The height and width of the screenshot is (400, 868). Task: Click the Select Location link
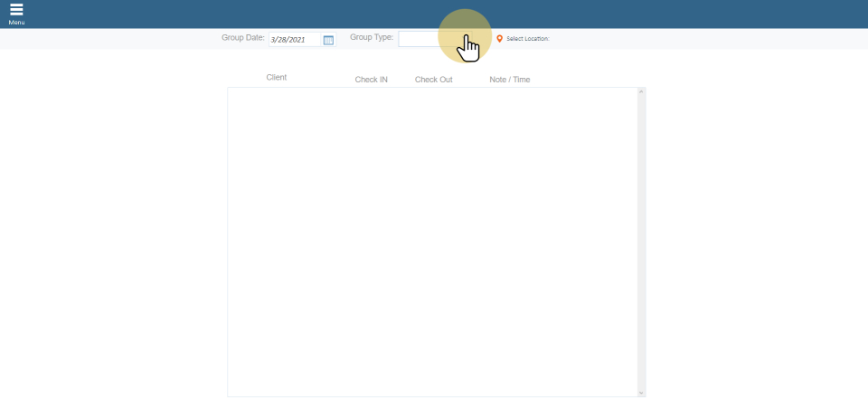point(527,39)
